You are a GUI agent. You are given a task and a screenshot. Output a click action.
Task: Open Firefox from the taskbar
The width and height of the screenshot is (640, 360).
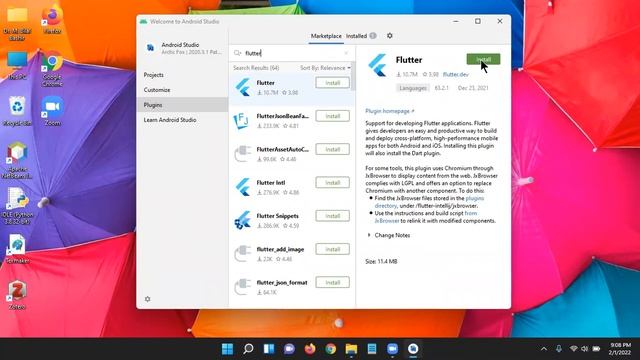click(x=310, y=349)
